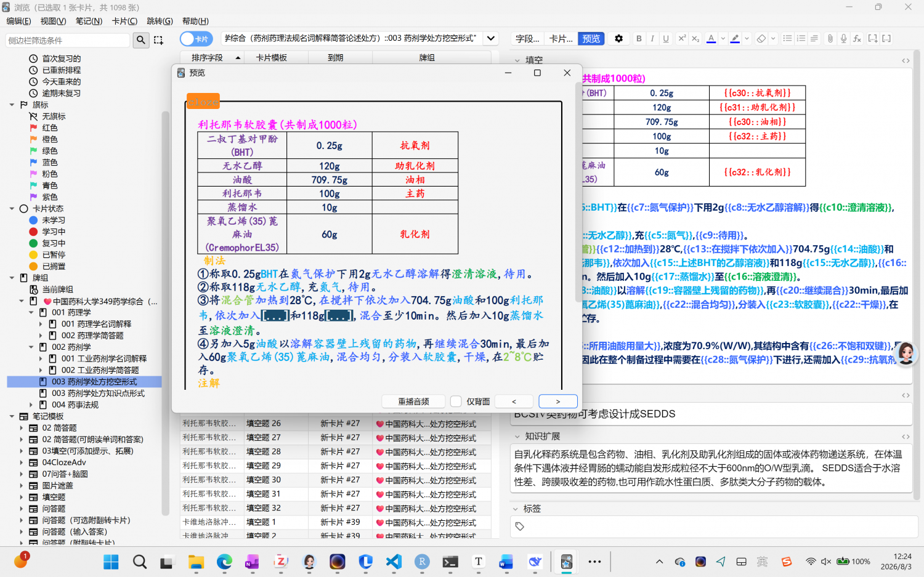Collapse the 旗标 section in sidebar
This screenshot has width=924, height=577.
pyautogui.click(x=12, y=105)
